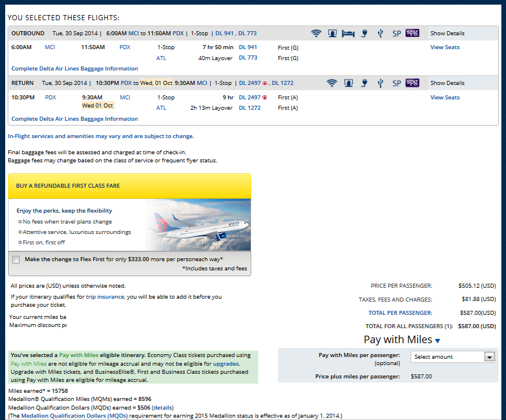Collapse the Pay with Miles section arrow
The width and height of the screenshot is (506, 420).
coord(437,341)
